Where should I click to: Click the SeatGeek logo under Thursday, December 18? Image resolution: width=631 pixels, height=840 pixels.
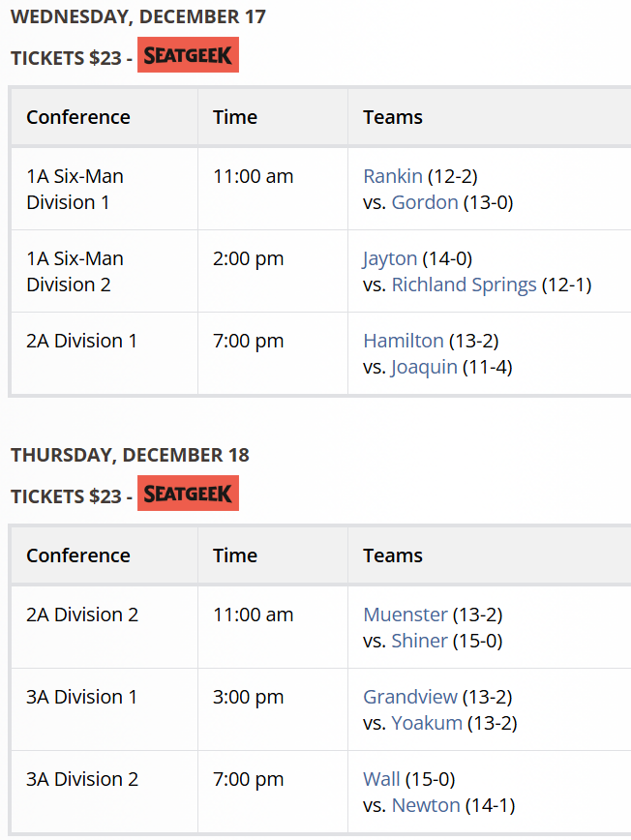point(188,494)
